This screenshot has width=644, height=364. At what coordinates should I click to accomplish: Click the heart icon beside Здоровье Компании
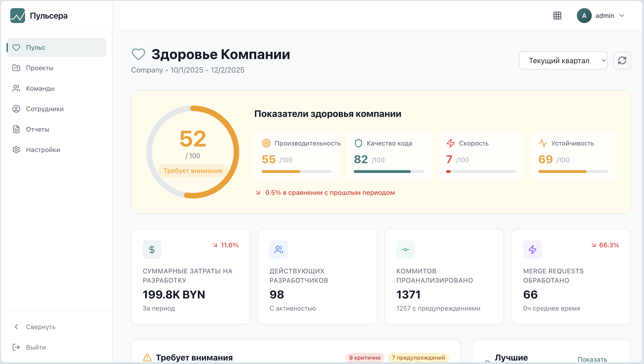138,54
